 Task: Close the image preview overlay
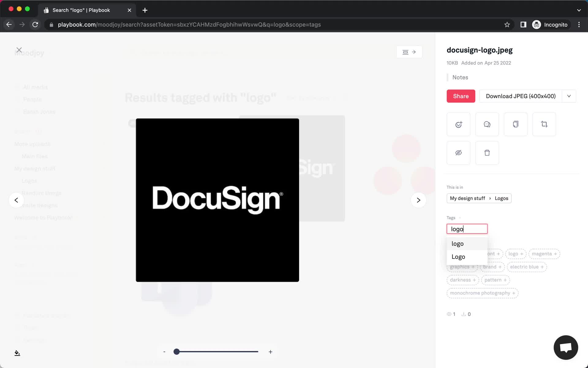click(19, 50)
